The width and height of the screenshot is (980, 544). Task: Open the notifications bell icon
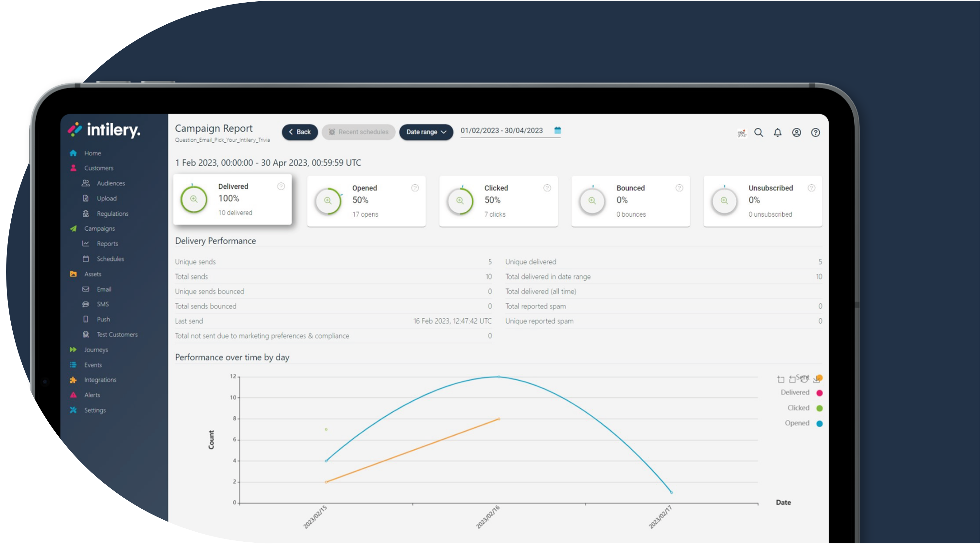[777, 132]
